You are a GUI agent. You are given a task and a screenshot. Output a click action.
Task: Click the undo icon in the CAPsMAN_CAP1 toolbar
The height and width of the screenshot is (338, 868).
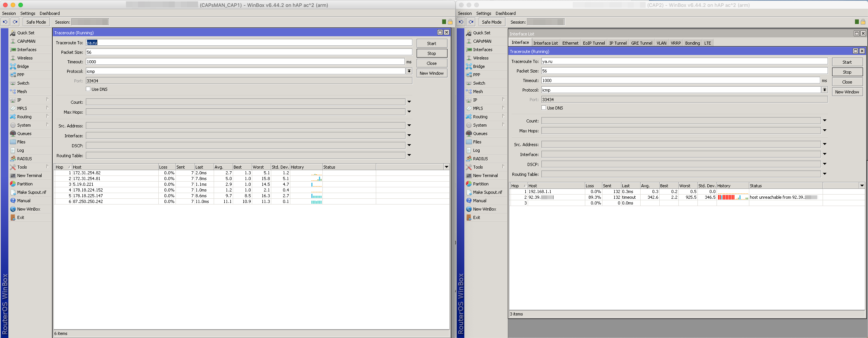coord(5,22)
